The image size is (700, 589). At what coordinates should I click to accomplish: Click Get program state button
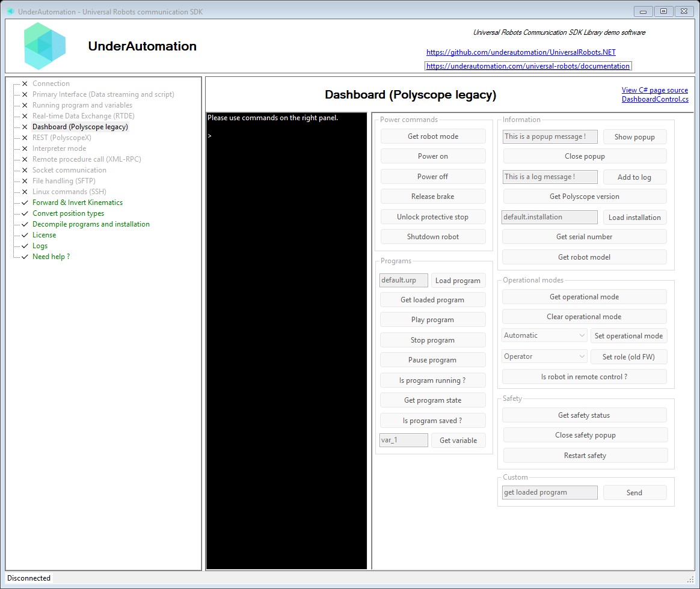click(x=432, y=400)
